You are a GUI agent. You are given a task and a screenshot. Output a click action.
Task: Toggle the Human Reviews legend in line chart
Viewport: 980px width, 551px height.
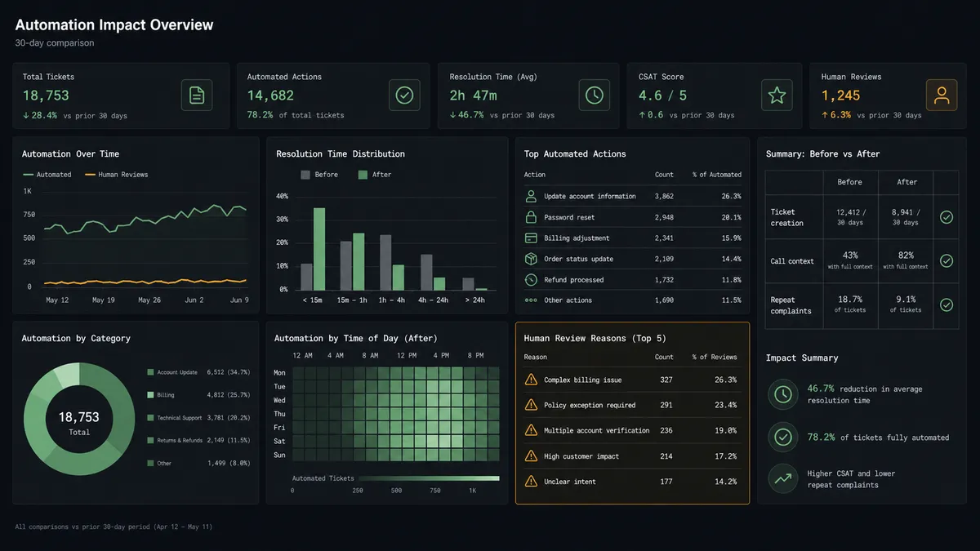[x=117, y=175]
